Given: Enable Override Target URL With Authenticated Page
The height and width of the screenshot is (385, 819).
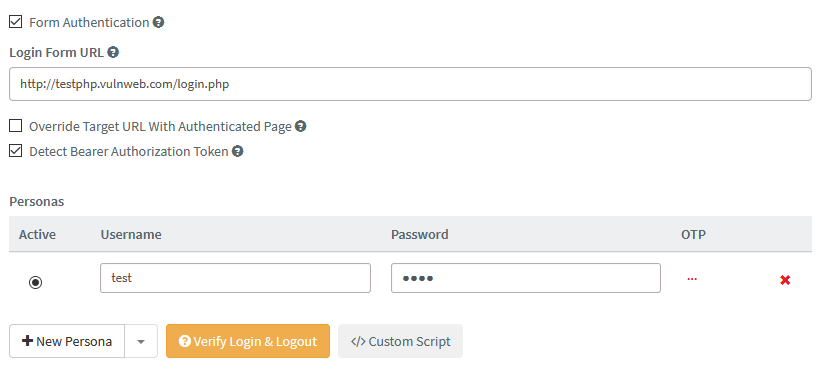Looking at the screenshot, I should point(16,126).
